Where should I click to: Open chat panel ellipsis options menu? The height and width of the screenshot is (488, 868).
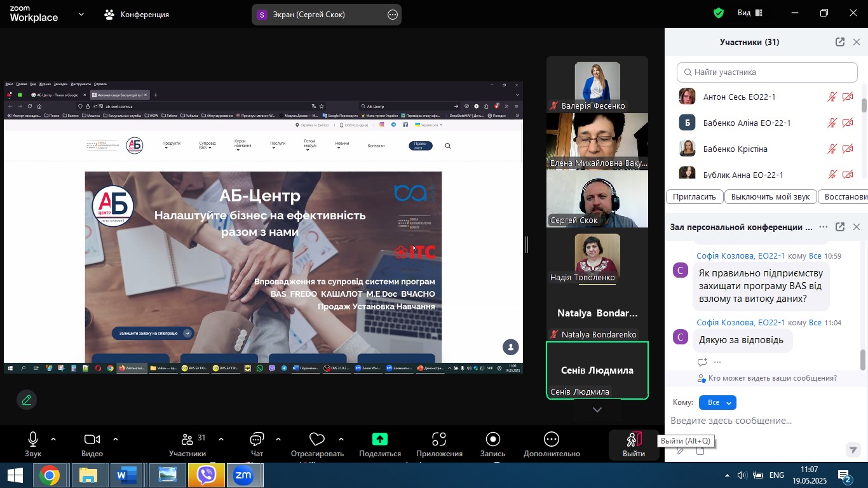[824, 227]
